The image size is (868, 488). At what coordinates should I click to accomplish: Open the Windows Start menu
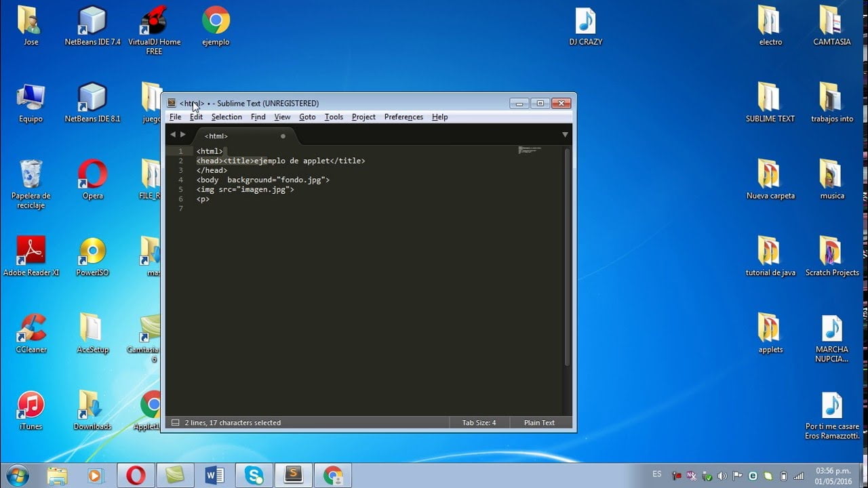pos(18,475)
